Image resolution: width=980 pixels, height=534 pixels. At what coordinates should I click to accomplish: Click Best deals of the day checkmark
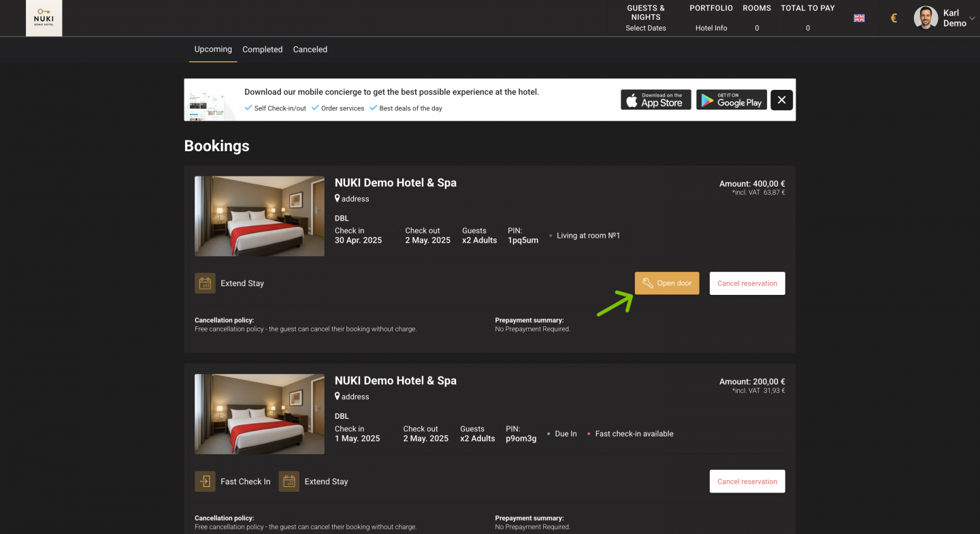[374, 108]
